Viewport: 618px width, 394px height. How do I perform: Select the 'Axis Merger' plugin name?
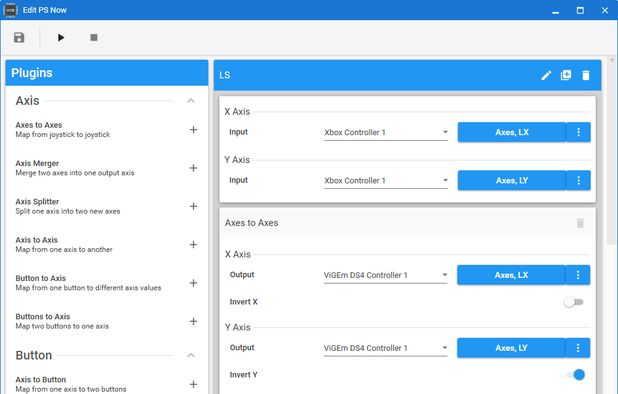pos(37,163)
